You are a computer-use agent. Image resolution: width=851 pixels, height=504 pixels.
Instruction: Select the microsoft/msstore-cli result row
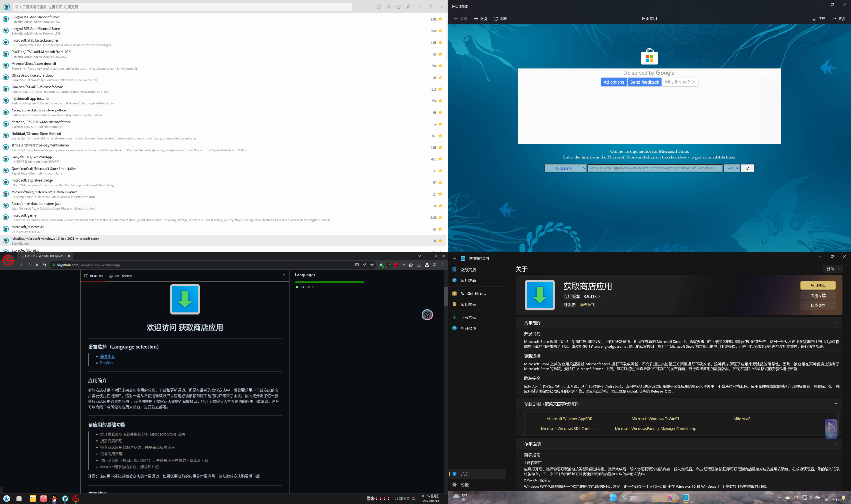pos(224,229)
